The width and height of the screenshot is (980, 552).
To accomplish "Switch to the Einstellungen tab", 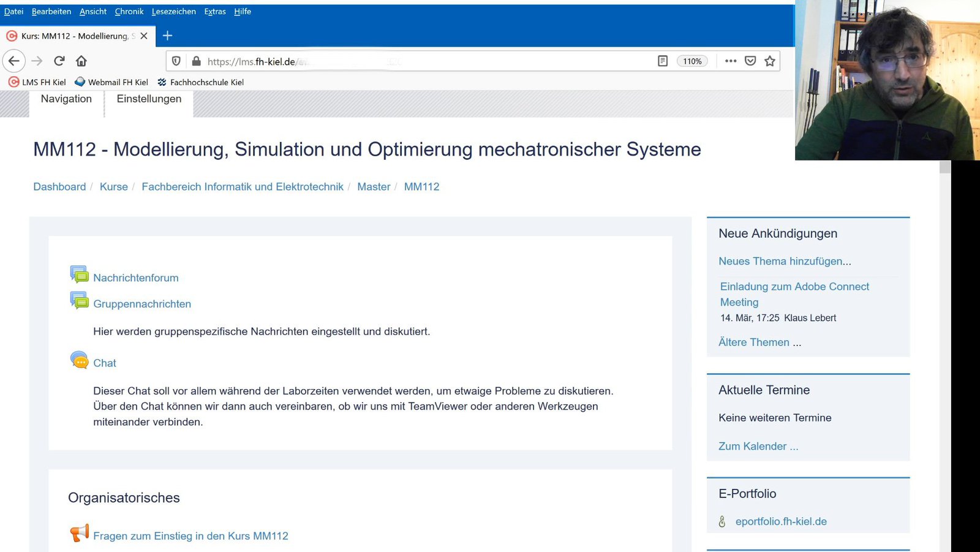I will click(x=149, y=99).
